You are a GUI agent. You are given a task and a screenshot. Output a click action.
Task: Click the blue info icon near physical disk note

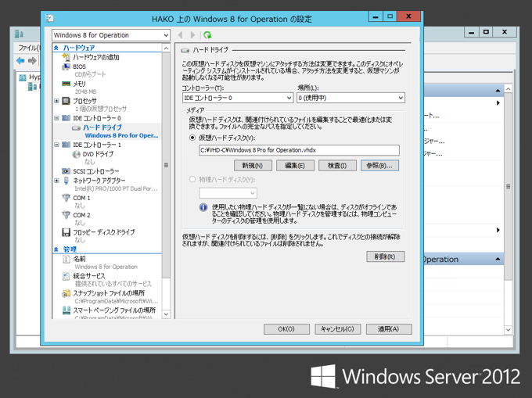click(203, 207)
